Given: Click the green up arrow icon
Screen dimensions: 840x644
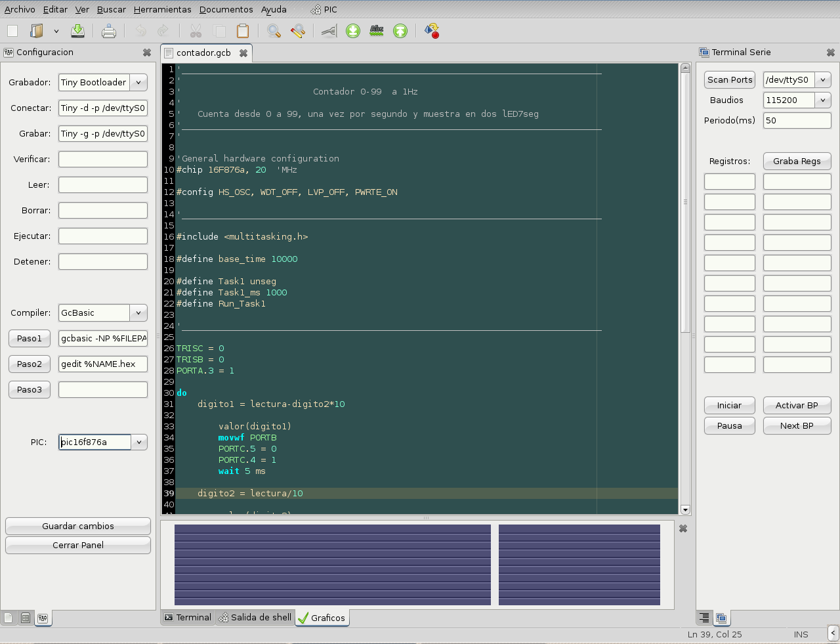Looking at the screenshot, I should tap(400, 31).
